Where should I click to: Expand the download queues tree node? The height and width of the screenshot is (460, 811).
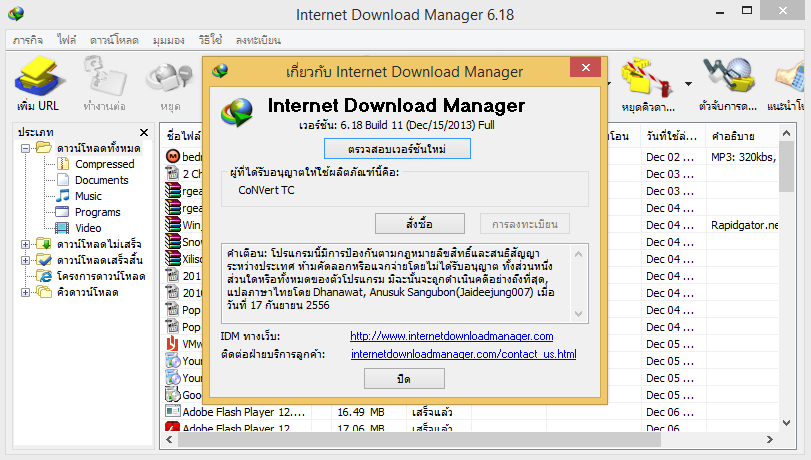(x=25, y=292)
